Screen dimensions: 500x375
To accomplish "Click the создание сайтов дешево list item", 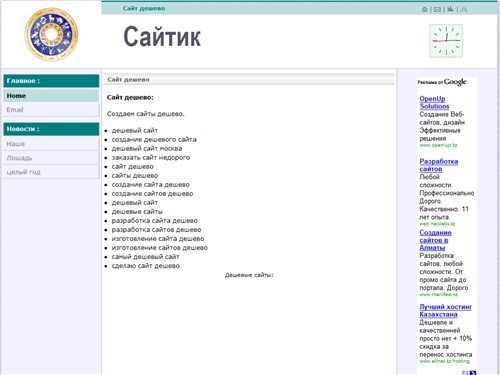I will point(152,193).
